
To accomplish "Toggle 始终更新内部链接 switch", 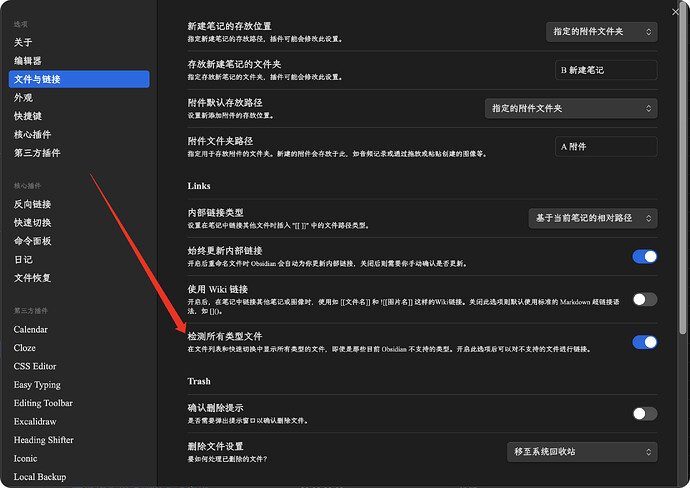I will pyautogui.click(x=644, y=256).
